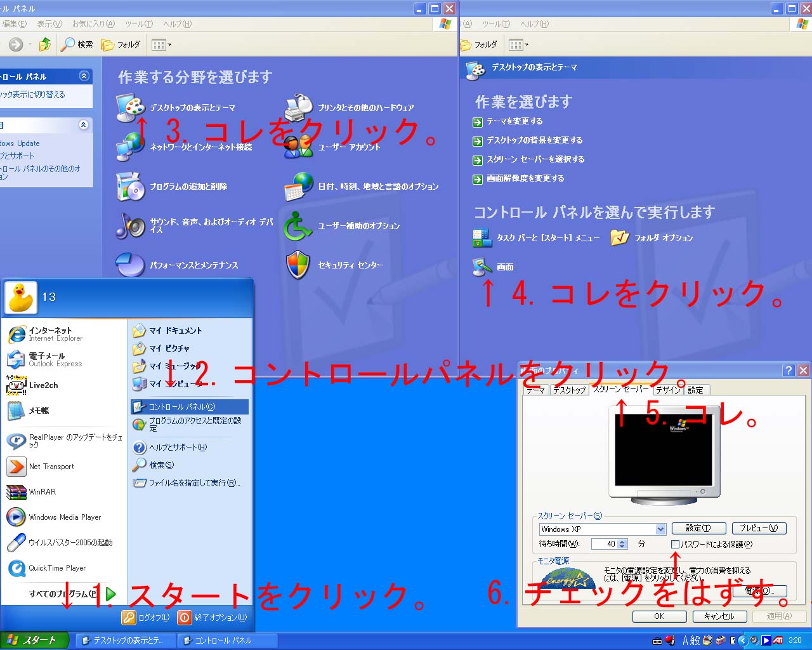This screenshot has height=650, width=812.
Task: Click the プレビュー(V) button
Action: [759, 528]
